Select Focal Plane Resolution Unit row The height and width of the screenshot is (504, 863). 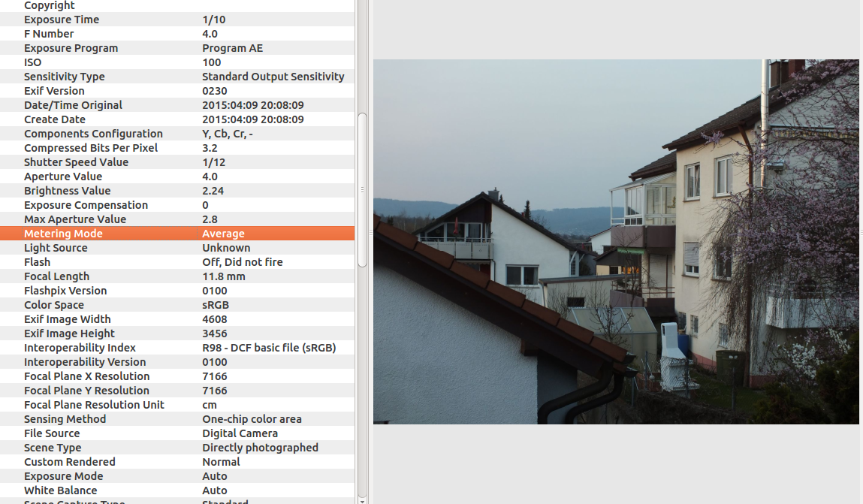click(177, 405)
